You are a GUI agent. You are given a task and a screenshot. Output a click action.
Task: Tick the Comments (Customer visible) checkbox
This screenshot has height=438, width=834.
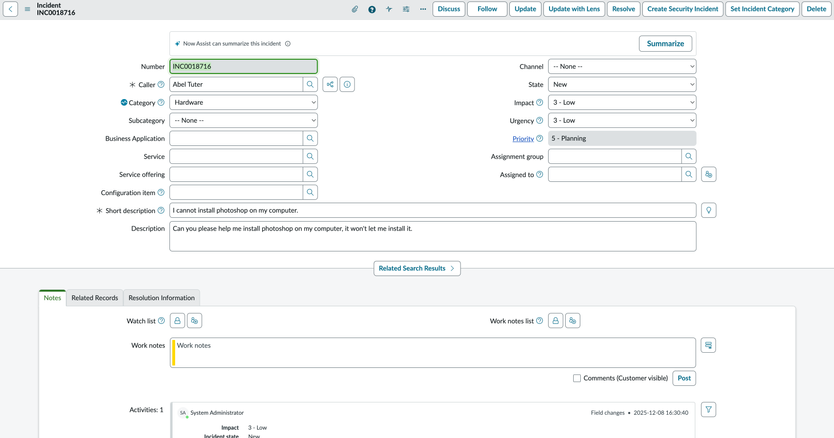point(577,378)
